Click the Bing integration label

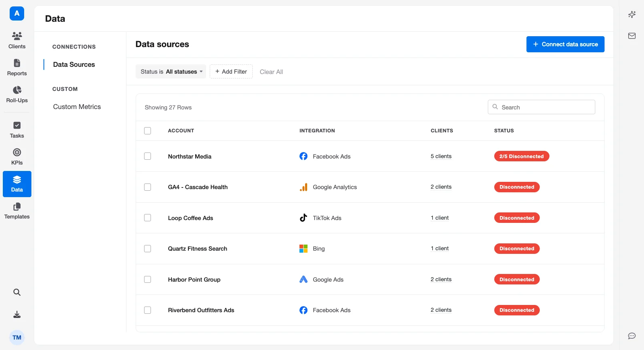(x=319, y=249)
